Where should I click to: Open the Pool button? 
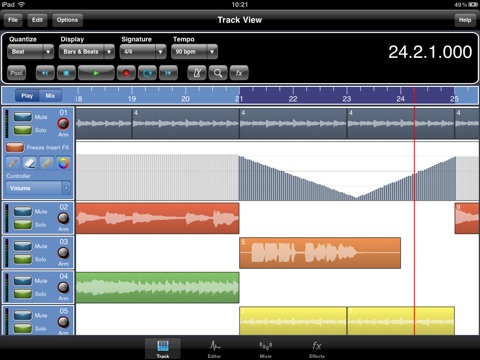click(x=16, y=73)
